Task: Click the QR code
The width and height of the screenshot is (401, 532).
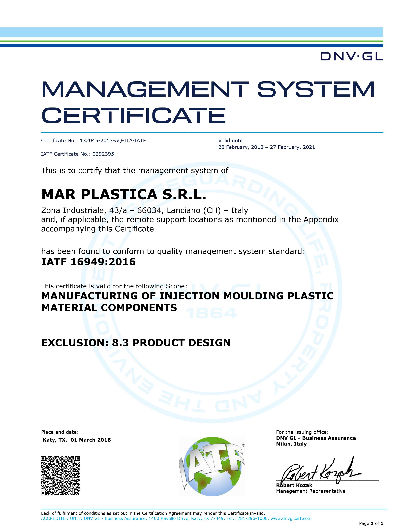Action: coord(60,476)
